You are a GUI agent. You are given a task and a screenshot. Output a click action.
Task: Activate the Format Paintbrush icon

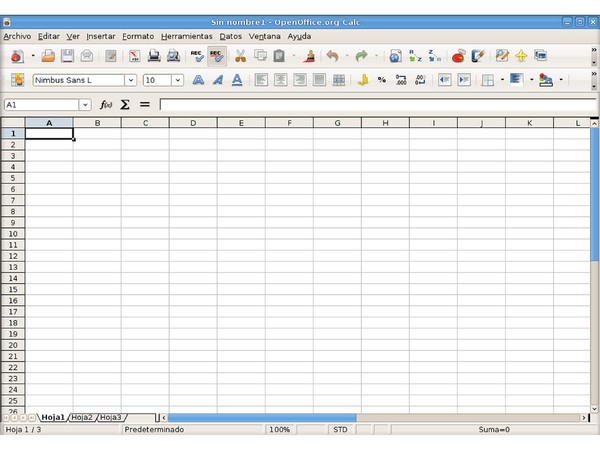coord(309,56)
